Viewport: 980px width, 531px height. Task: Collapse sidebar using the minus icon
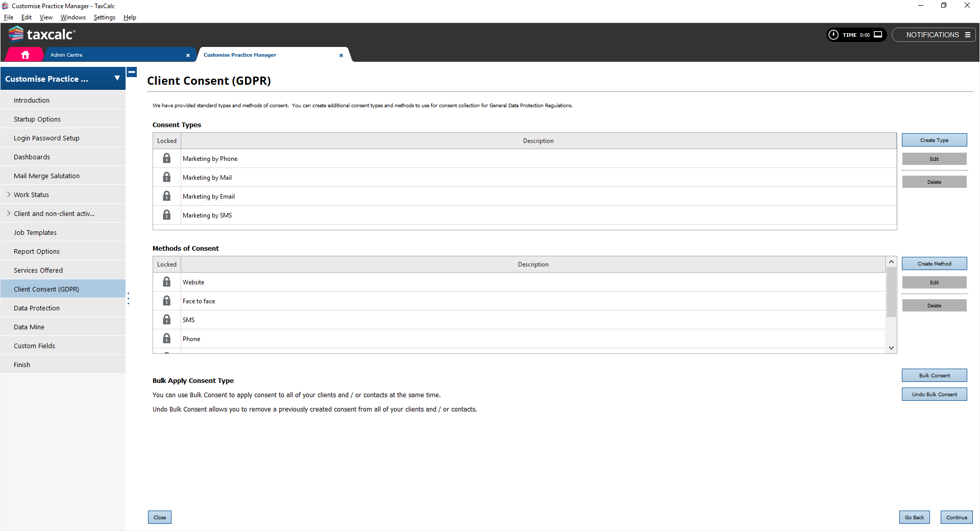[x=132, y=73]
